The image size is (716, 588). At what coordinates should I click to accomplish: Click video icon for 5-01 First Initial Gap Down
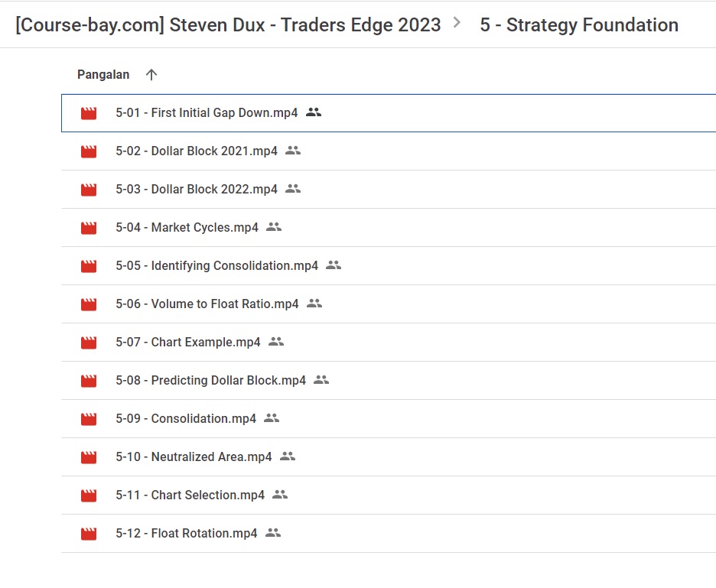[x=89, y=113]
